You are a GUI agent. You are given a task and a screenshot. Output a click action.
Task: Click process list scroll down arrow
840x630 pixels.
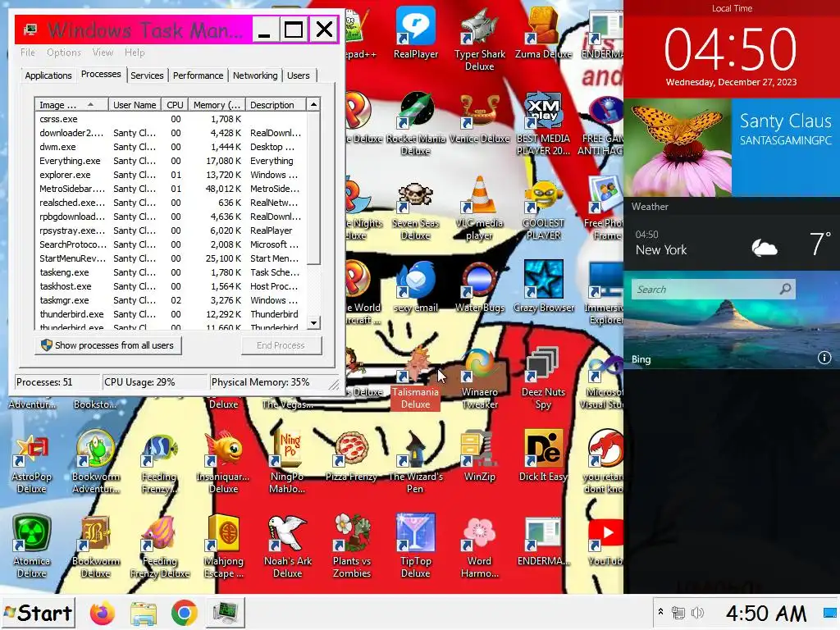click(x=314, y=323)
